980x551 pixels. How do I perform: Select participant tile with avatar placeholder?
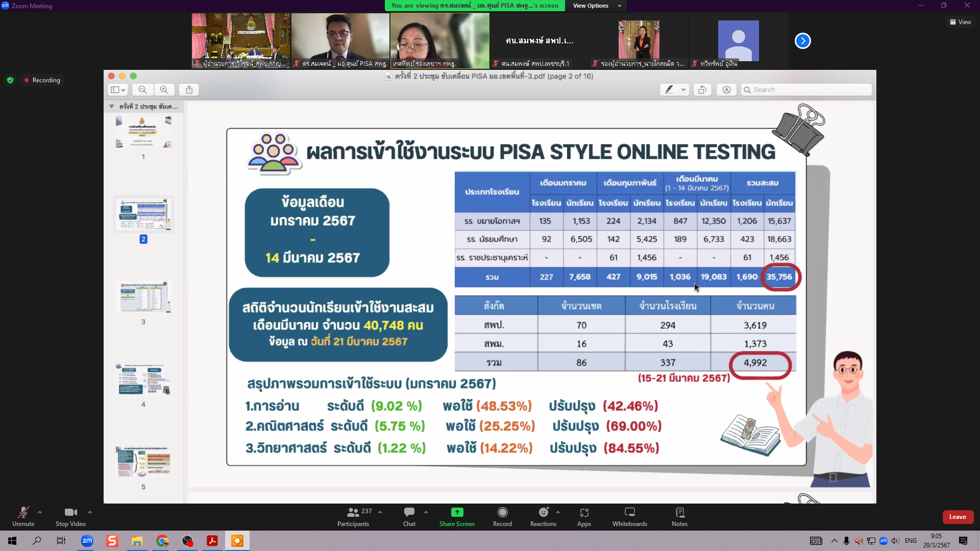click(739, 41)
